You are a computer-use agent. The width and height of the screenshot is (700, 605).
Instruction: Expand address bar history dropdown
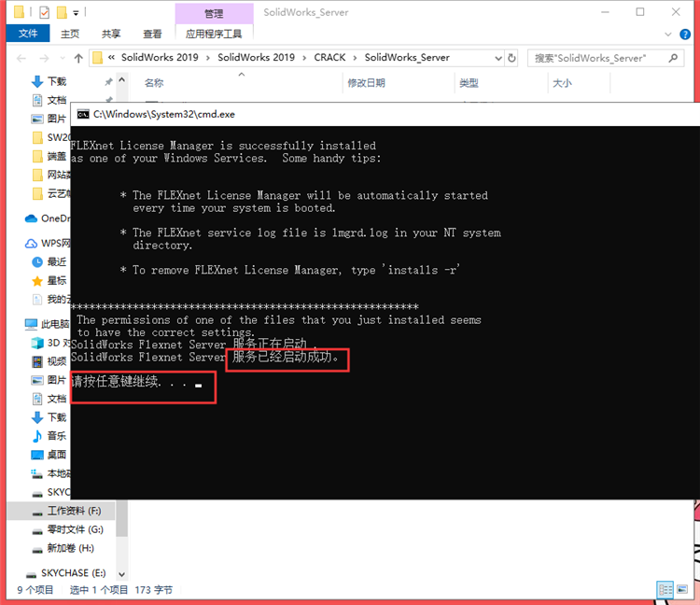pyautogui.click(x=498, y=59)
